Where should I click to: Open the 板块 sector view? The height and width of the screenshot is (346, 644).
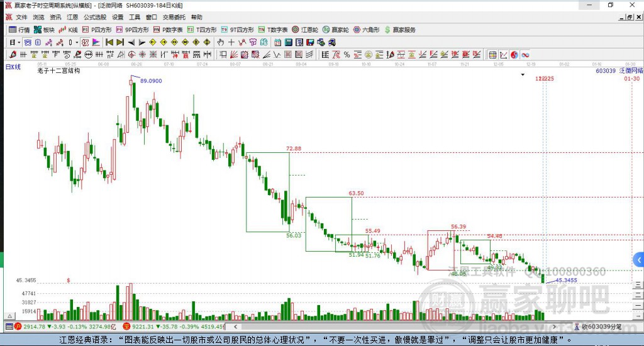point(45,30)
